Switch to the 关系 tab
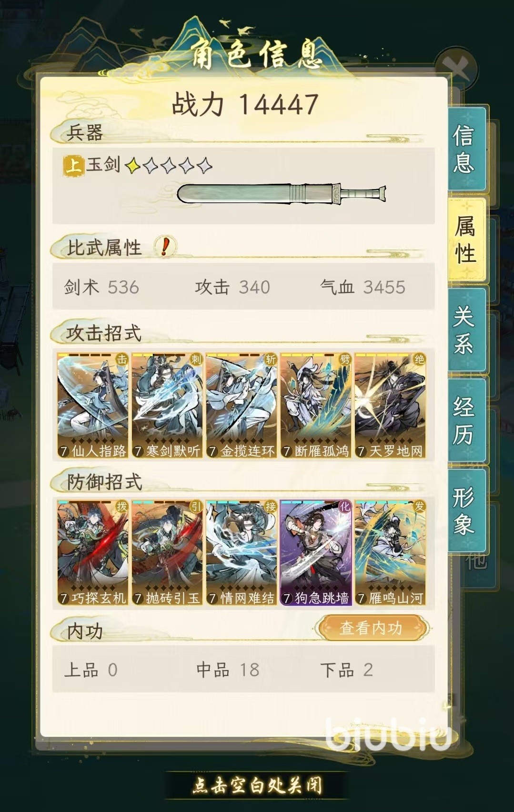514x812 pixels. [467, 330]
